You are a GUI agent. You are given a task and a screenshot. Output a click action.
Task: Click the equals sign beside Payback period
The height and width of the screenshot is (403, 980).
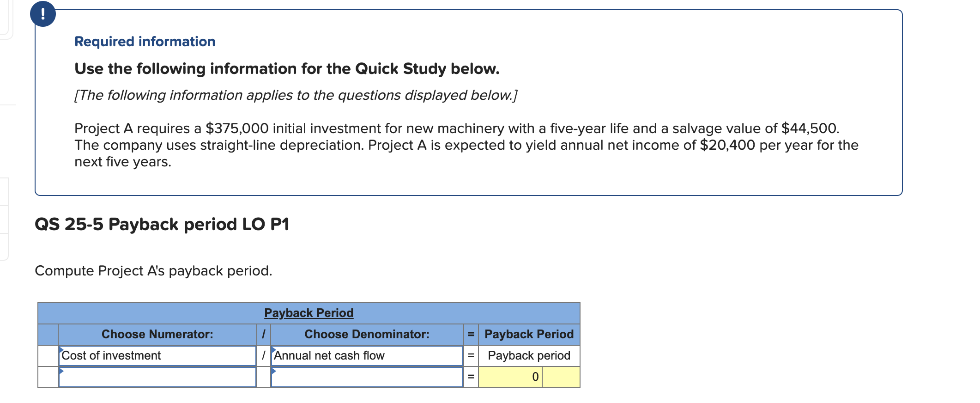471,355
